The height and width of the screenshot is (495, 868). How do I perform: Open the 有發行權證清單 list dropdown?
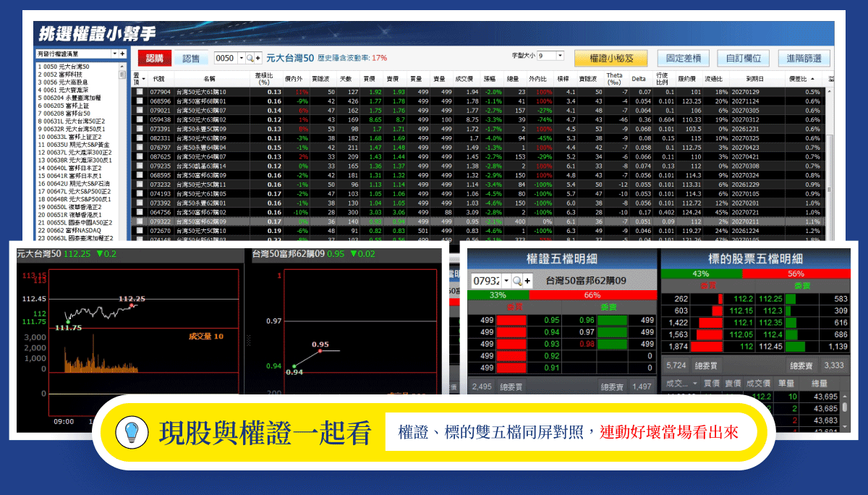pos(114,54)
